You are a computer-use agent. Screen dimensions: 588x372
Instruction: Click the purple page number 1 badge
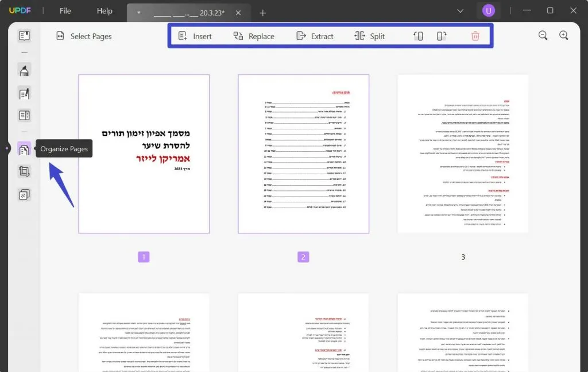tap(144, 257)
